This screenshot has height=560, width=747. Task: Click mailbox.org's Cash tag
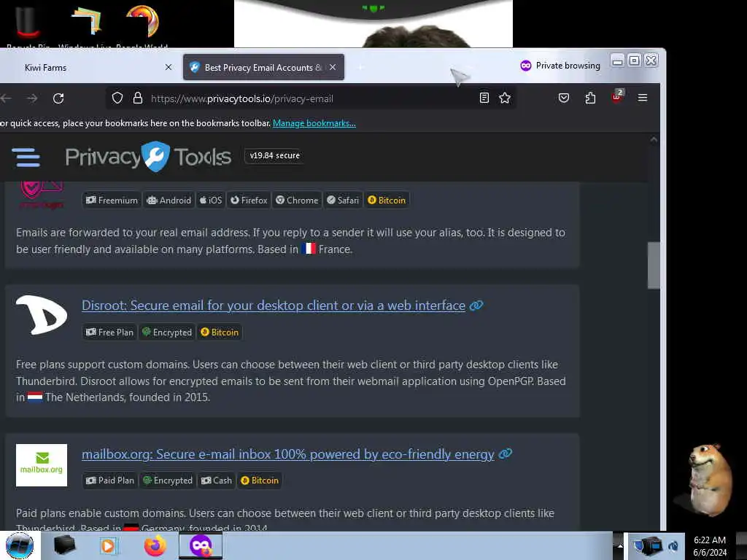216,481
